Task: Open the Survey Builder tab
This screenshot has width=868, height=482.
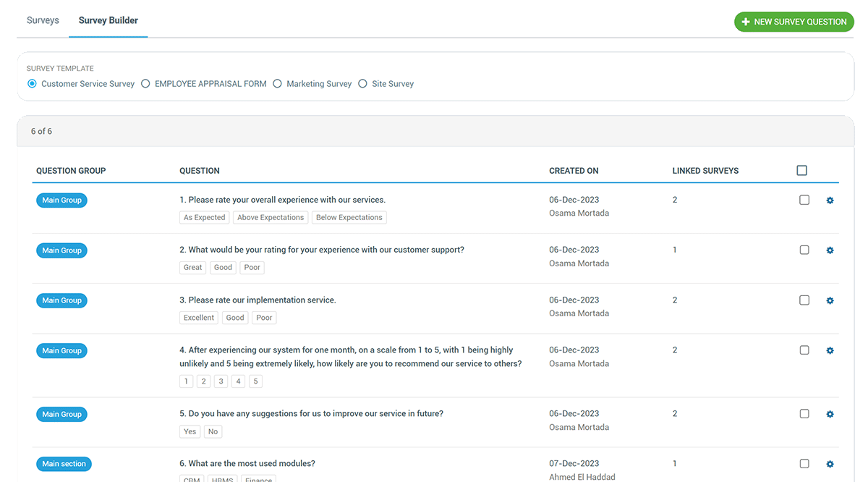Action: click(x=108, y=20)
